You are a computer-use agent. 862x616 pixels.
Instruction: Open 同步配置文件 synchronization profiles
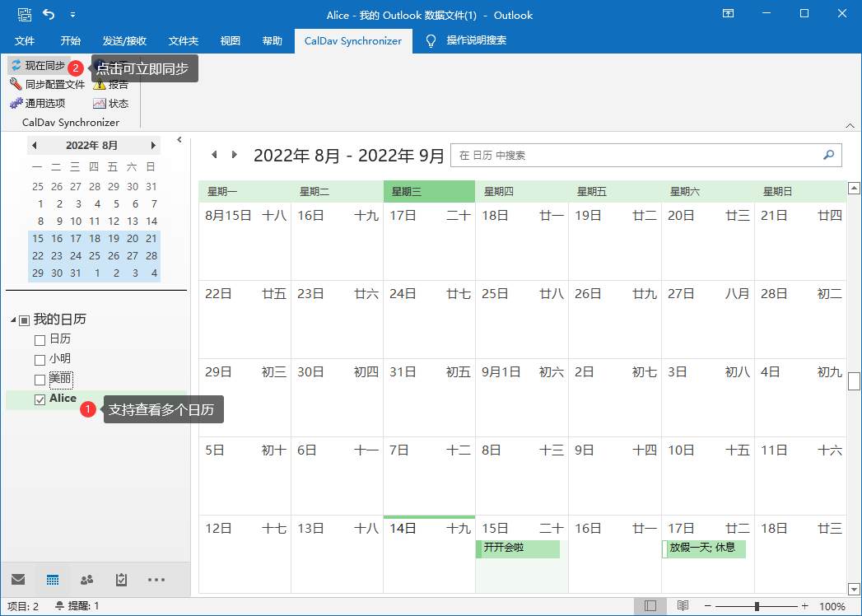(x=47, y=84)
